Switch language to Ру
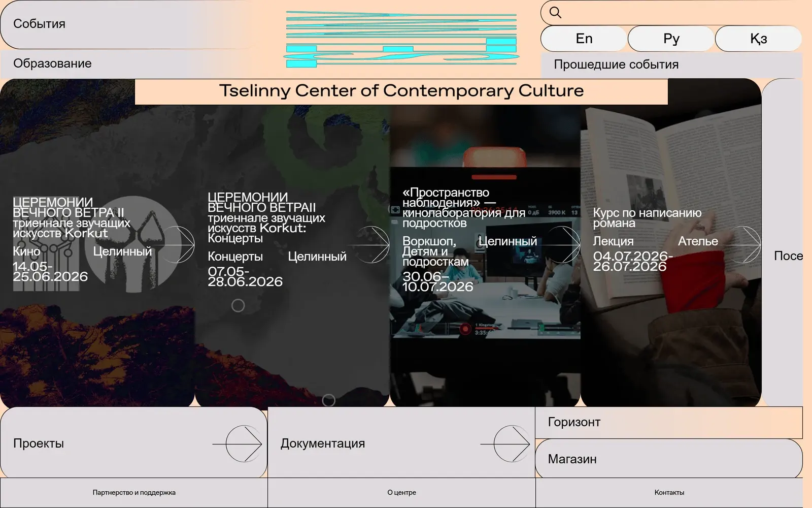 click(x=671, y=39)
